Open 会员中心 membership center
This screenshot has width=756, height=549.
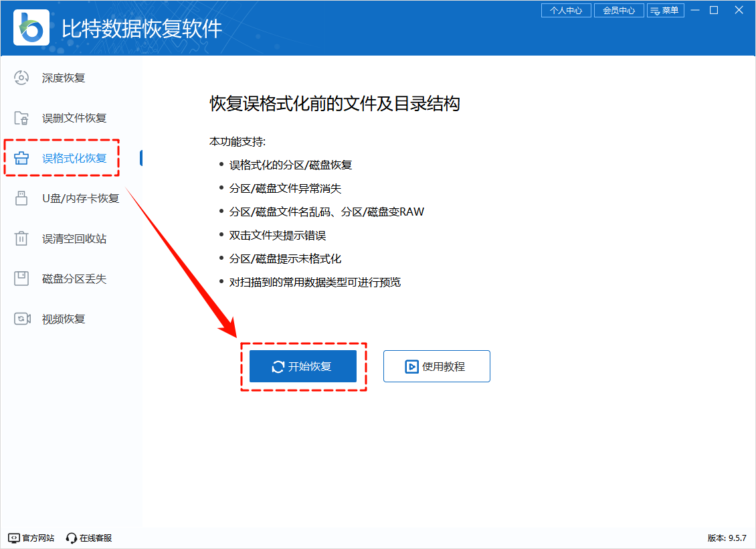pos(619,10)
